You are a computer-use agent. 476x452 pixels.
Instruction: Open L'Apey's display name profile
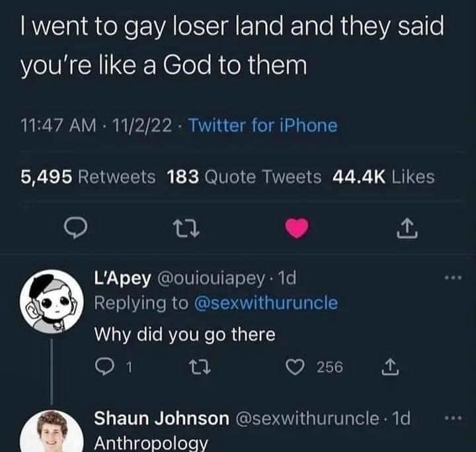[122, 278]
